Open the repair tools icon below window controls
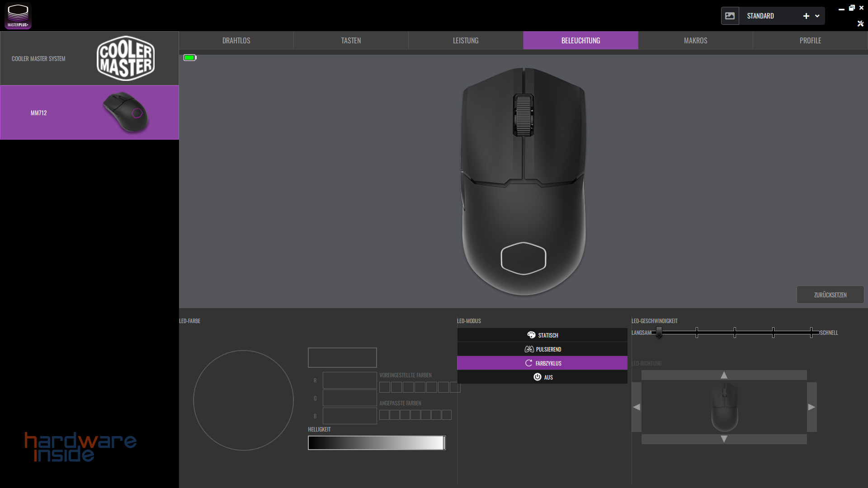The height and width of the screenshot is (488, 868). [x=861, y=23]
